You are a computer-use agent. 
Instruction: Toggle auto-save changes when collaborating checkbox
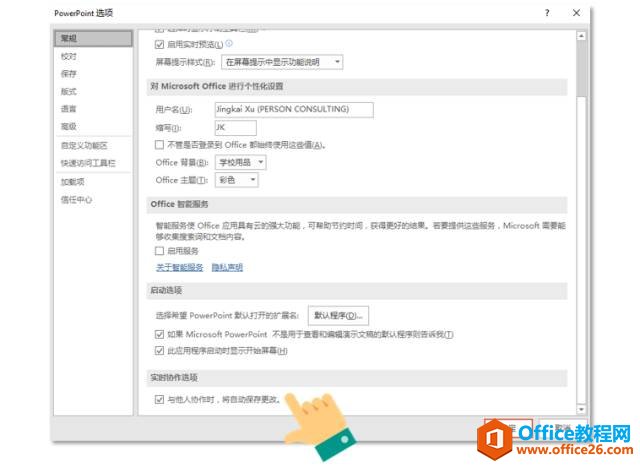[x=160, y=399]
